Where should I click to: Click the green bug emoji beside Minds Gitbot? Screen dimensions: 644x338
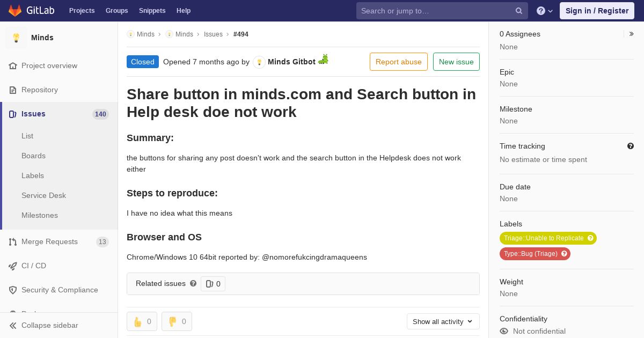click(x=323, y=60)
